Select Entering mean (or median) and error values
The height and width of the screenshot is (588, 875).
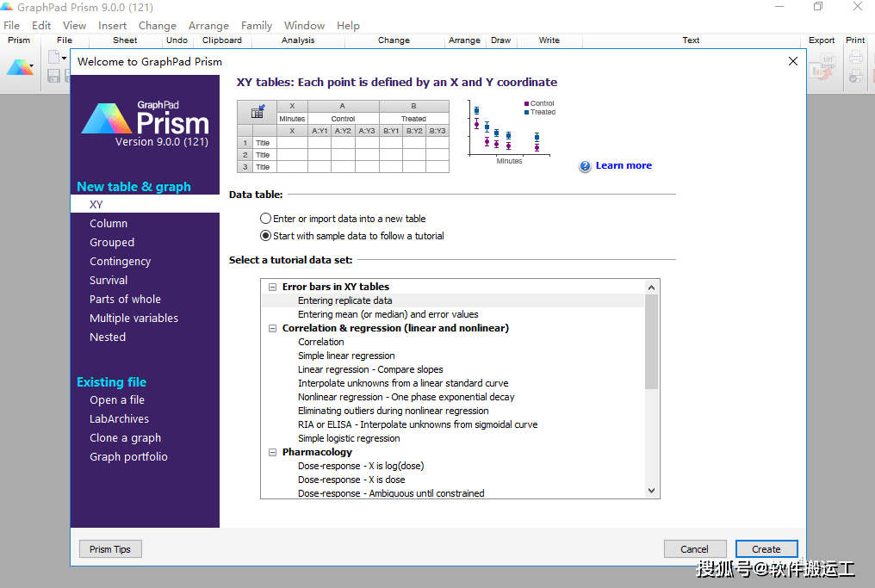[x=388, y=314]
